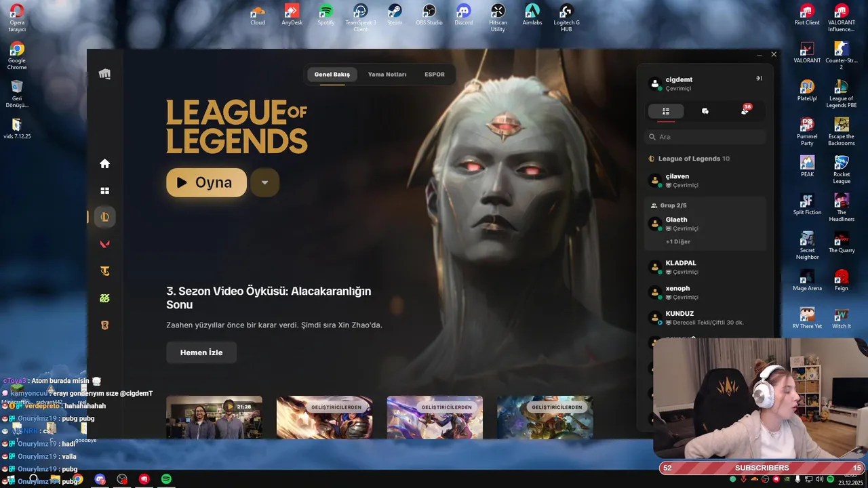Expand the +1 Diğer group members
Screen dimensions: 868x488
[x=678, y=242]
